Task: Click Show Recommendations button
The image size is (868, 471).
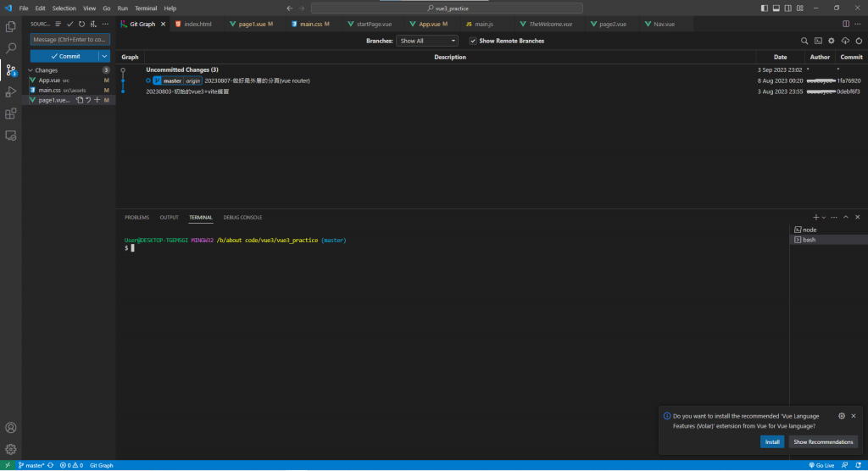Action: tap(823, 441)
